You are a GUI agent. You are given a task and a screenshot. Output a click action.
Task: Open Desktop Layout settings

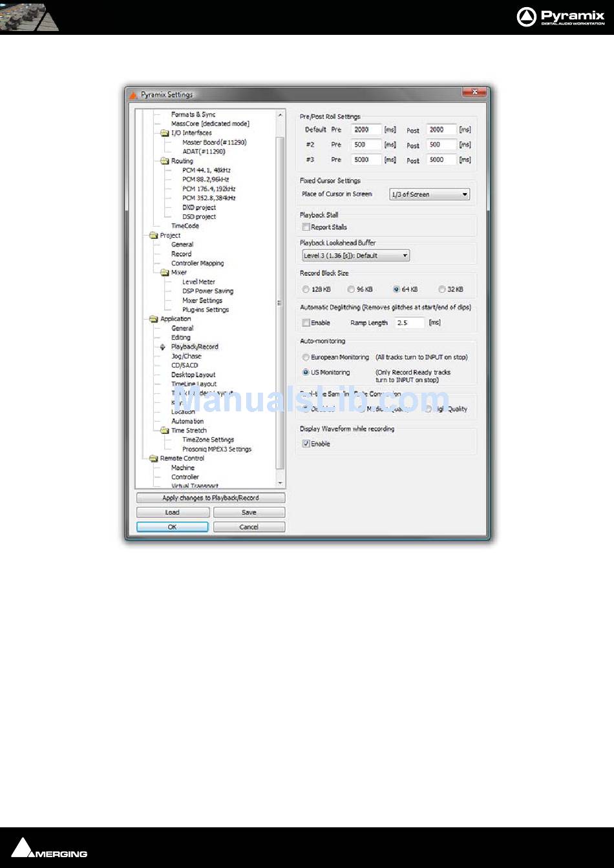(193, 375)
